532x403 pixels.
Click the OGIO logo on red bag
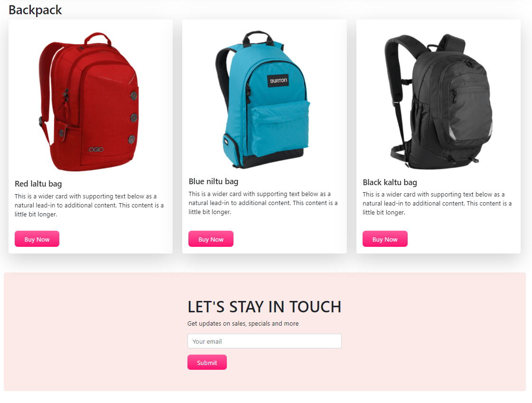click(96, 150)
